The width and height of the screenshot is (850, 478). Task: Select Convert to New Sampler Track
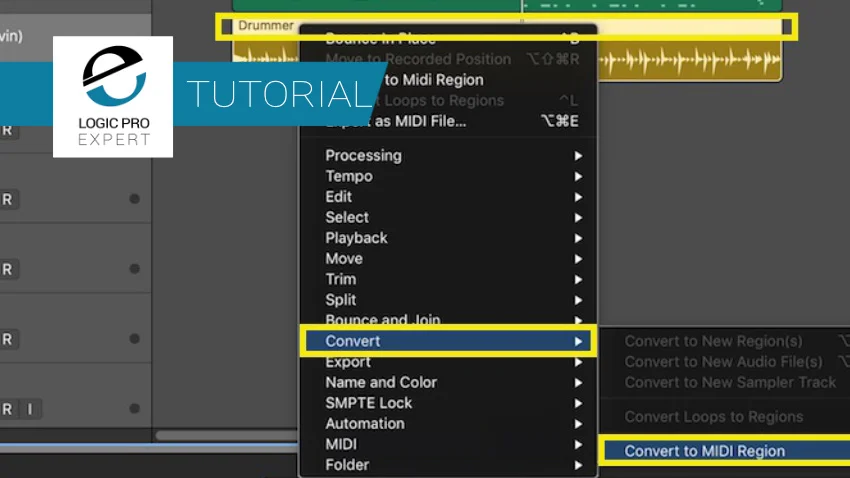(x=725, y=382)
